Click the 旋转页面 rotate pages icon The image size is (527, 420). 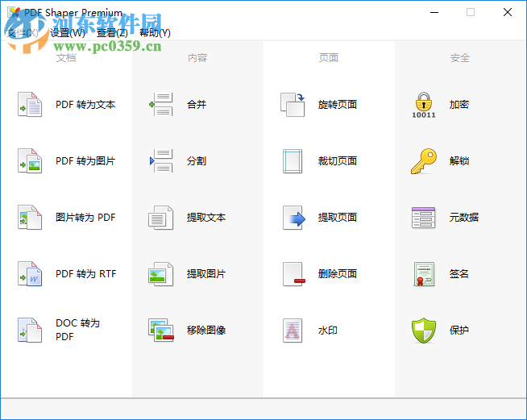tap(293, 105)
